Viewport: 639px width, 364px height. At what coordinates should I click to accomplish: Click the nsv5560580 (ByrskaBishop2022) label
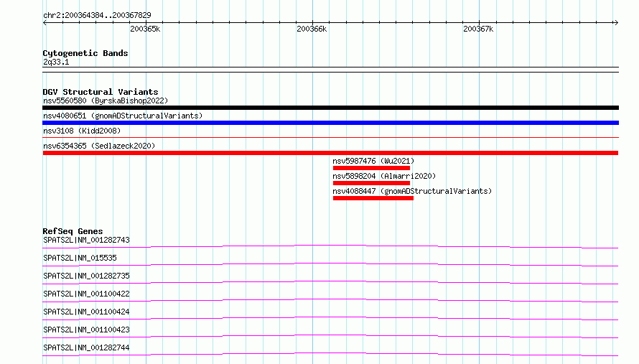point(106,101)
